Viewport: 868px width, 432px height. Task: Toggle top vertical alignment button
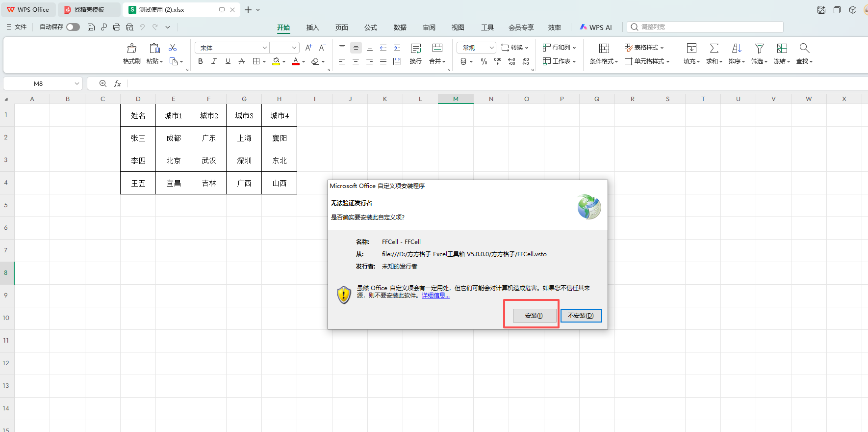tap(342, 48)
